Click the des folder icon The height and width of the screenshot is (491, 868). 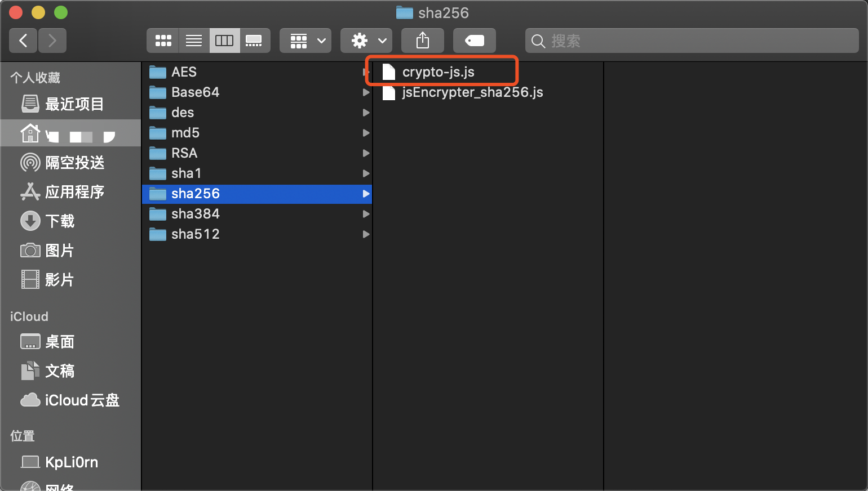158,113
